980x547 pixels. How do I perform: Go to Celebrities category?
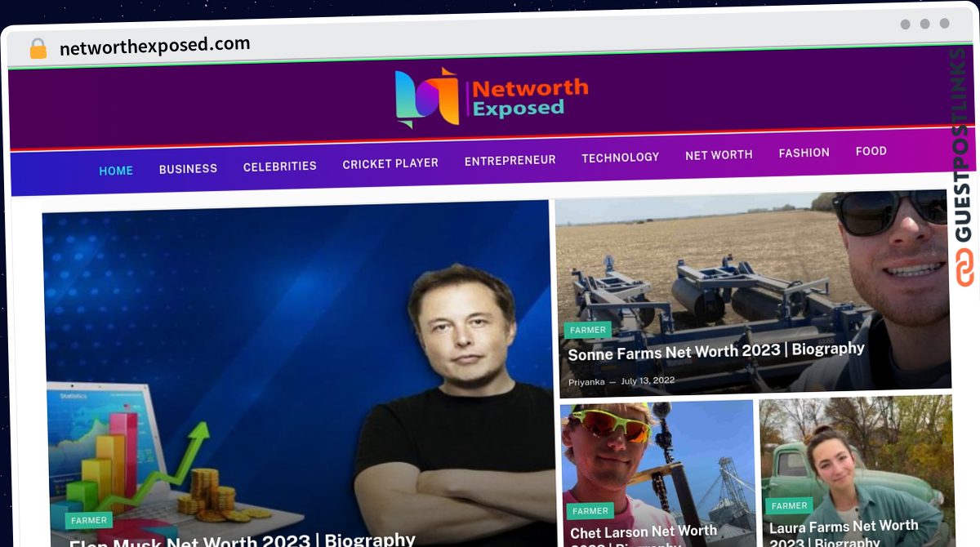coord(280,166)
